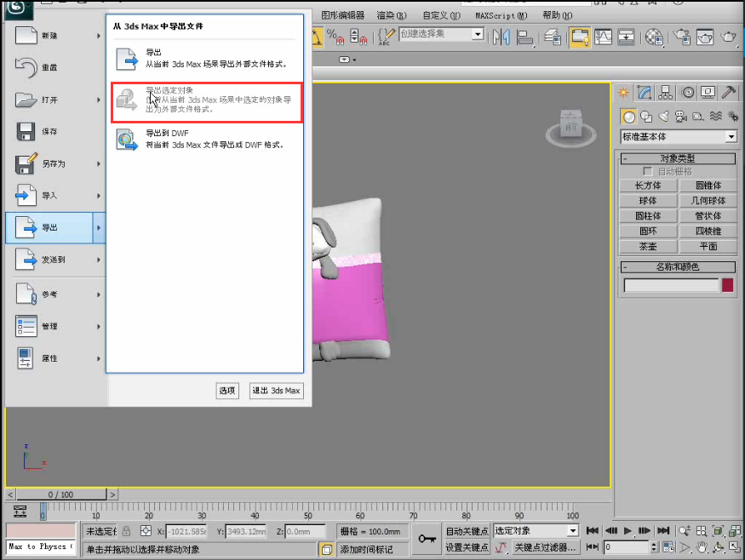Expand the 另存为 submenu arrow
The width and height of the screenshot is (745, 560).
99,163
